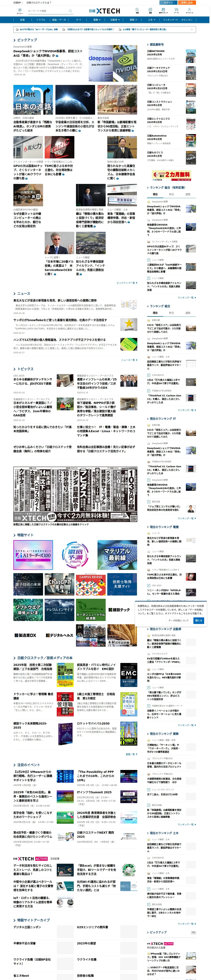The width and height of the screenshot is (211, 980).
Task: Open the AIリーダーズ100 special site tile
Action: [33, 555]
